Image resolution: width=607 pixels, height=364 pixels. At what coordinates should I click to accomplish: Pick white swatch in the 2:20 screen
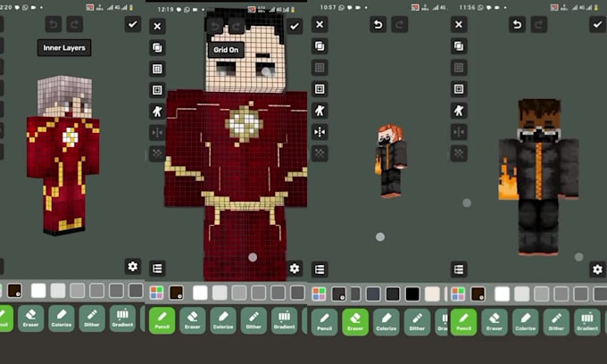pyautogui.click(x=38, y=291)
